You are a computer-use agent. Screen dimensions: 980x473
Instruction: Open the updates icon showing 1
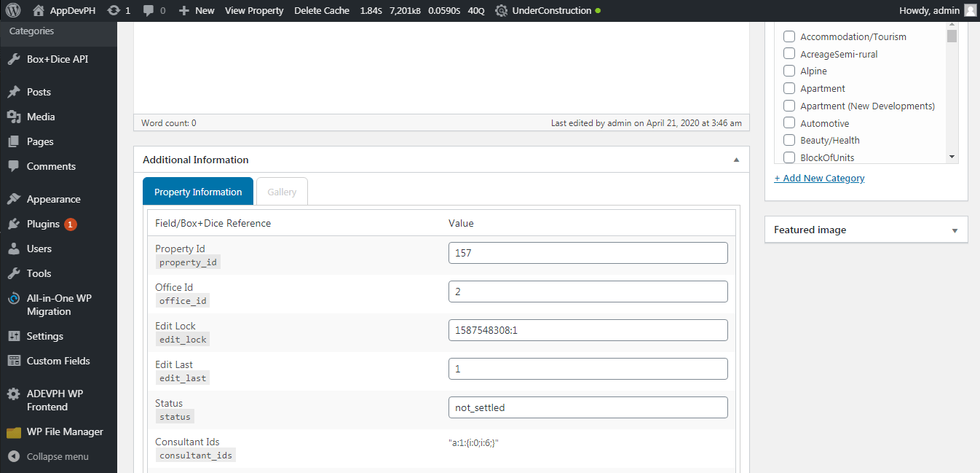tap(114, 10)
